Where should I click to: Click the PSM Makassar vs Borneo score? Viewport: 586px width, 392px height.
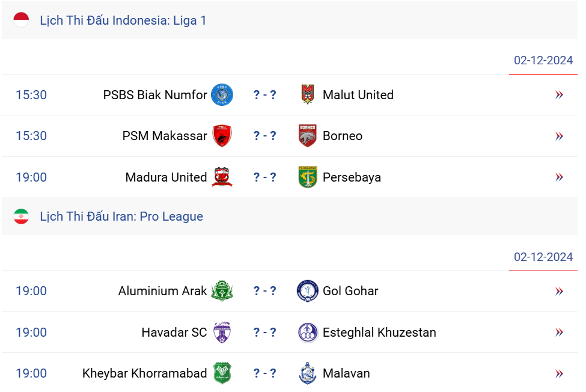click(264, 136)
